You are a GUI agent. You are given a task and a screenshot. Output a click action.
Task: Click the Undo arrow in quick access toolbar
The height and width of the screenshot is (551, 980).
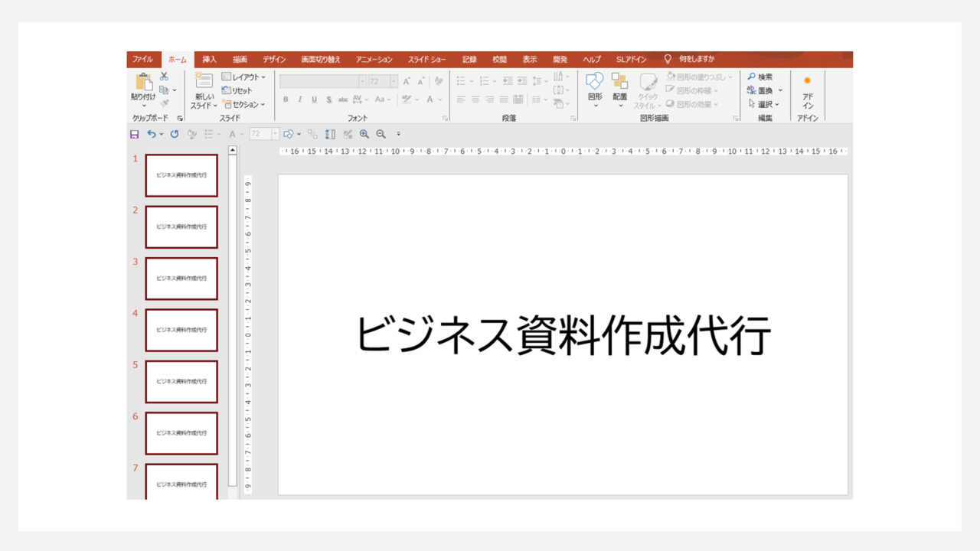tap(152, 134)
